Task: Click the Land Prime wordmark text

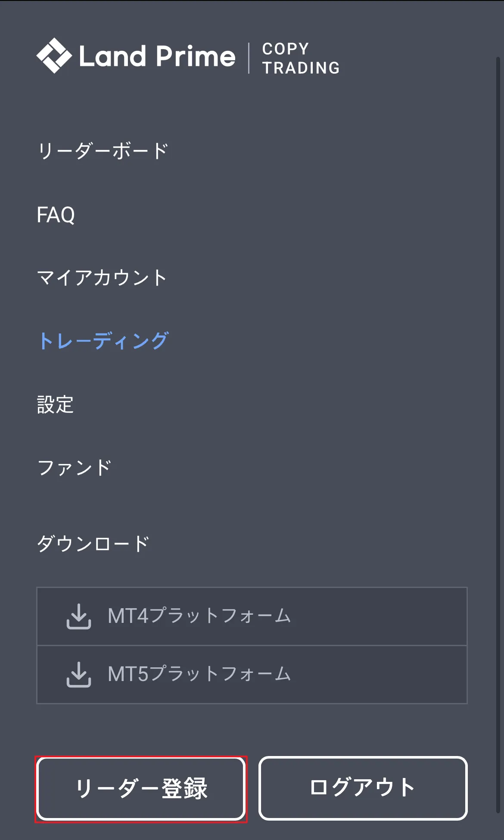Action: click(157, 56)
